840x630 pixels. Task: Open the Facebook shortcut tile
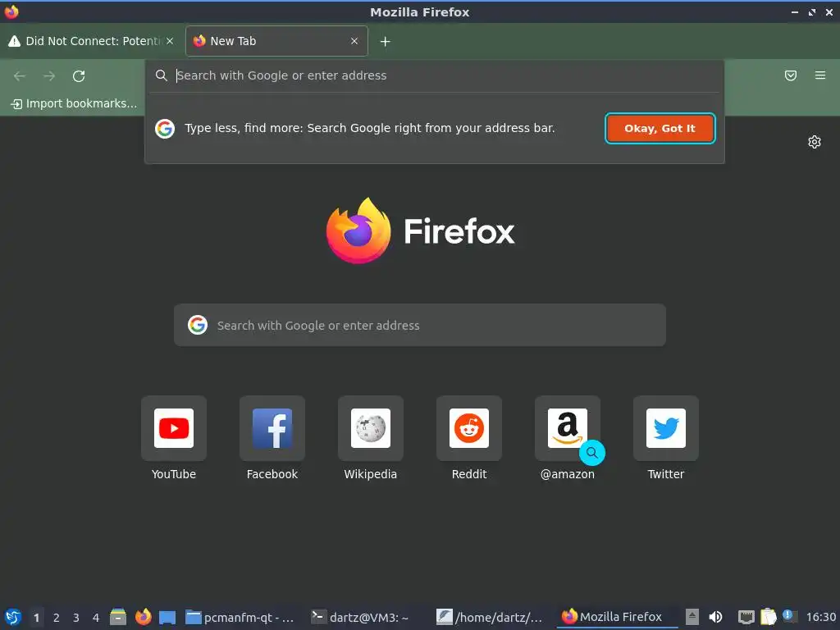[272, 428]
